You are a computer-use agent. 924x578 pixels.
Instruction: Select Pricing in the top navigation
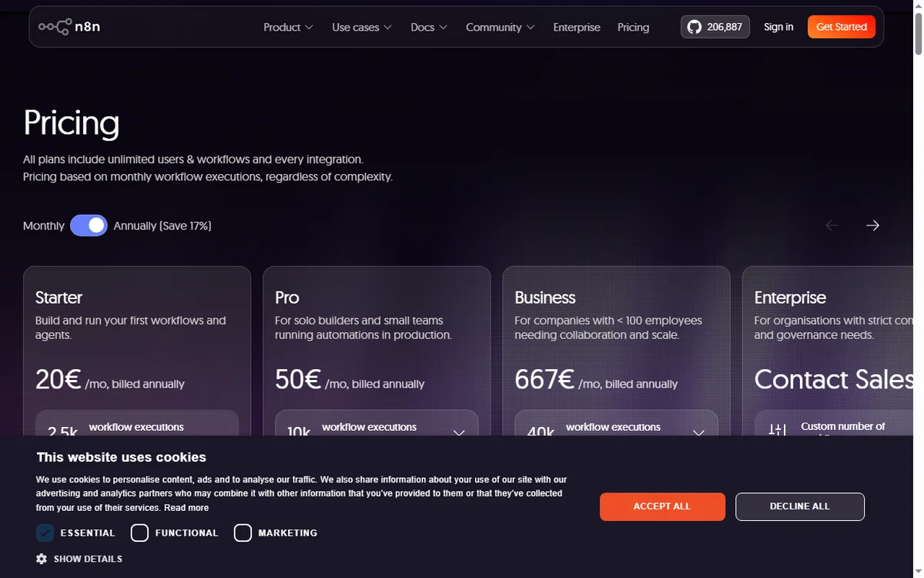click(x=633, y=27)
